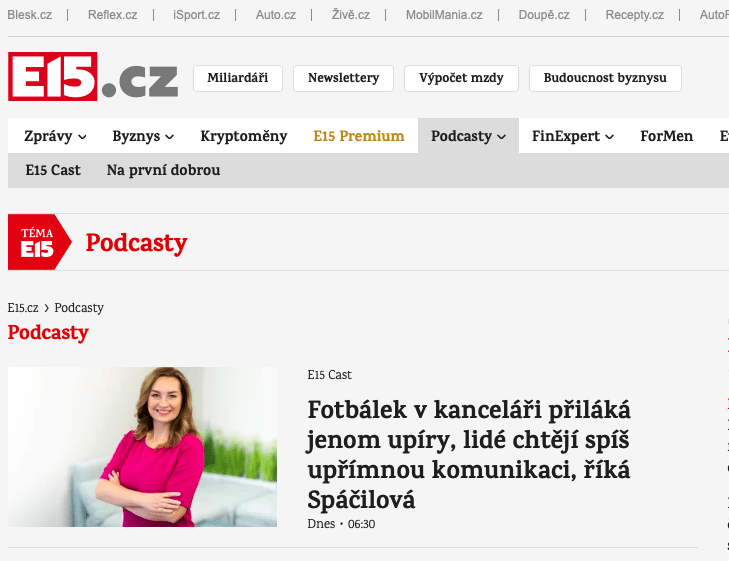Click the E15.cz breadcrumb link
The image size is (729, 561).
[x=23, y=308]
